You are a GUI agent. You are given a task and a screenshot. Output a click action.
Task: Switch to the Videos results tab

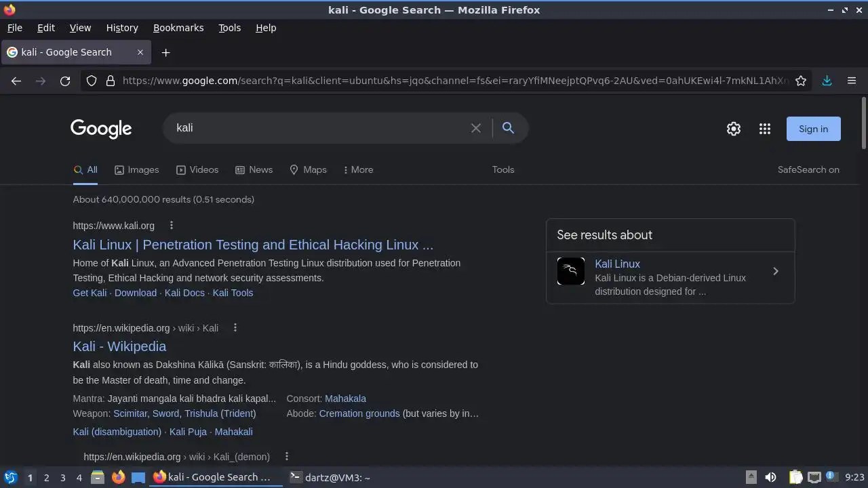click(x=197, y=170)
